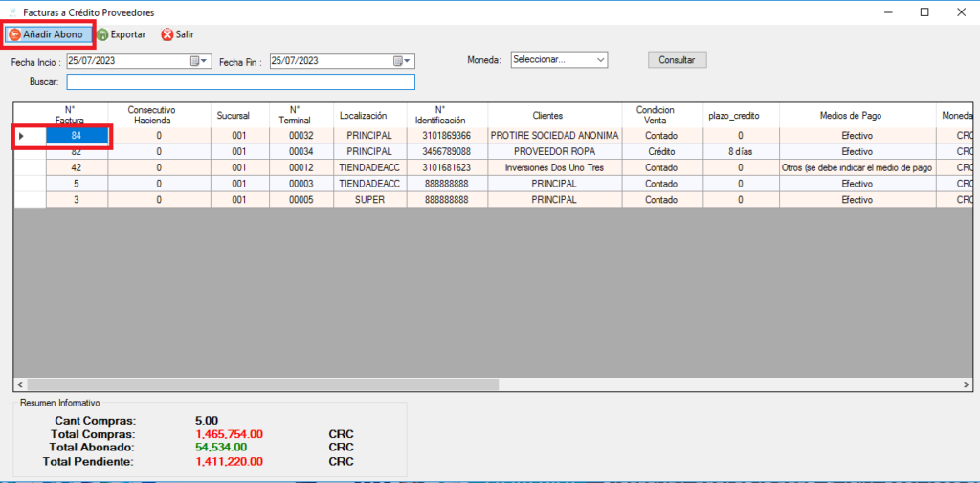Open the Fecha Inicio calendar picker
This screenshot has width=980, height=483.
198,61
